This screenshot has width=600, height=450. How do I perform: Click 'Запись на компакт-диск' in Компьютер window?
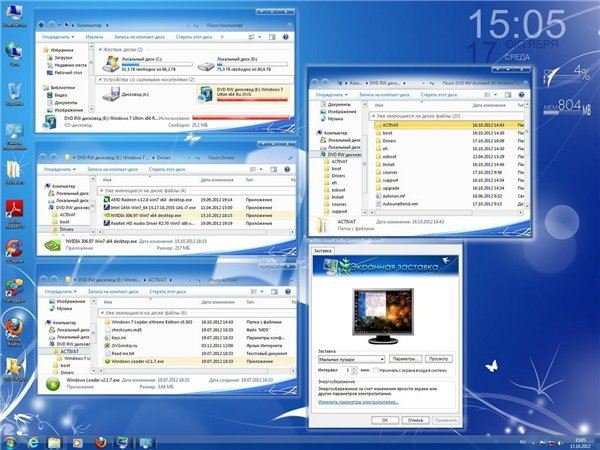(x=139, y=37)
